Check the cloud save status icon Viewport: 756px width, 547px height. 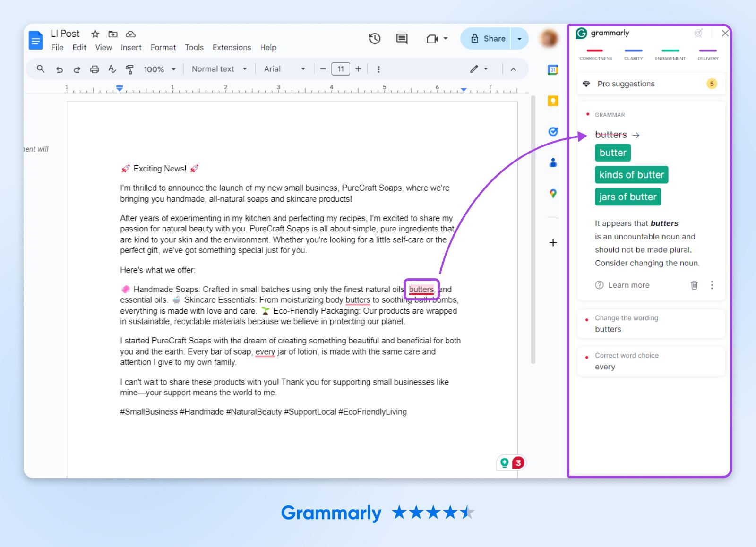point(131,34)
